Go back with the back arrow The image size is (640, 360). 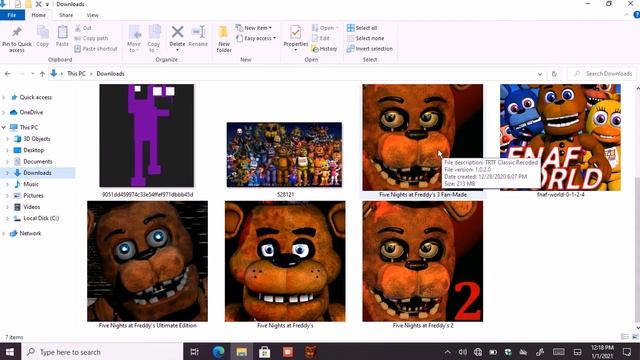[x=8, y=74]
